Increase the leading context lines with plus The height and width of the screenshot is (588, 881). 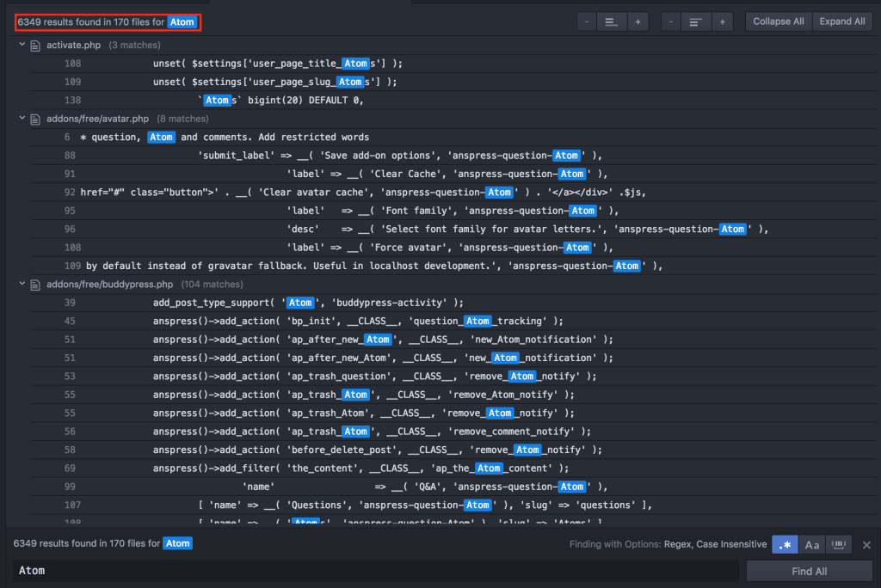coord(638,21)
